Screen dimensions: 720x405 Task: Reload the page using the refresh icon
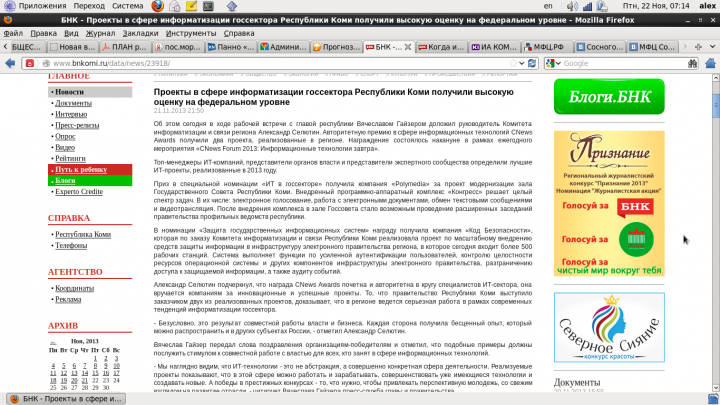pyautogui.click(x=532, y=63)
